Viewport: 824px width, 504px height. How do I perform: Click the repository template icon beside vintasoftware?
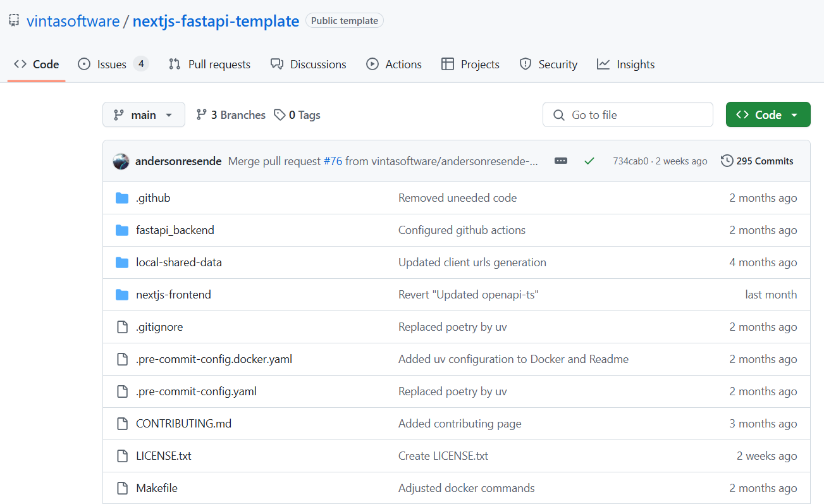tap(13, 21)
